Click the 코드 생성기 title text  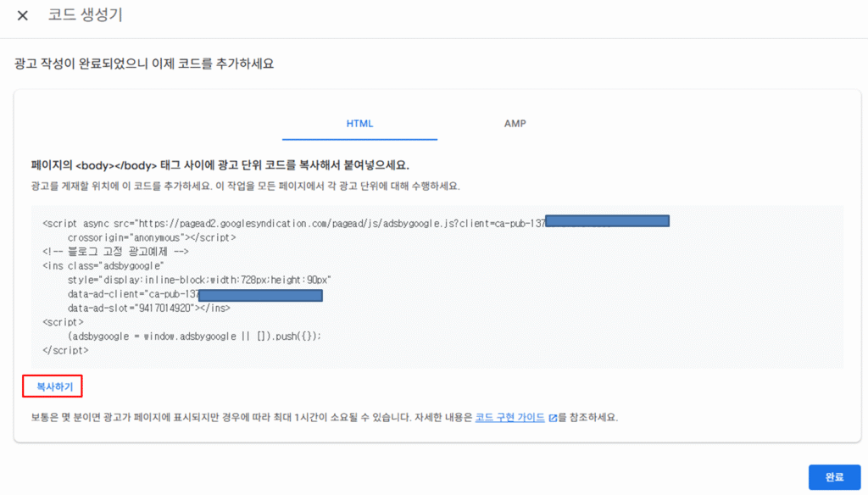point(86,15)
